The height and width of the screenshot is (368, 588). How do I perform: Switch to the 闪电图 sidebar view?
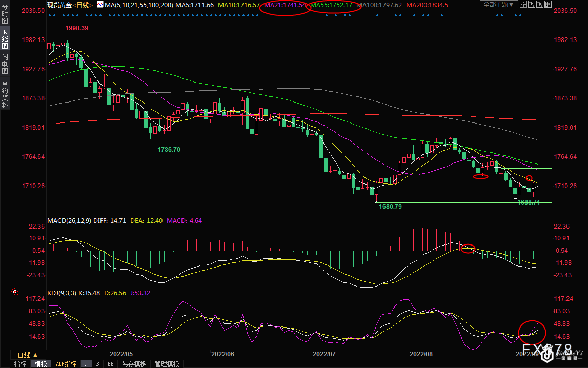coord(5,64)
